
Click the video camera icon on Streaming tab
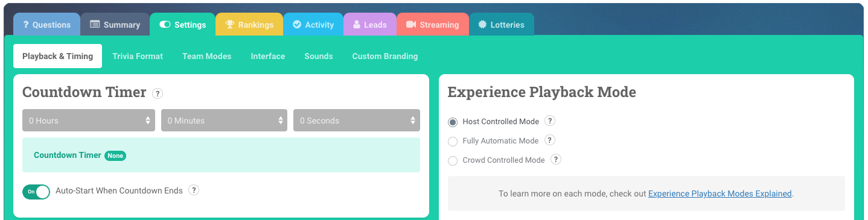(x=411, y=25)
